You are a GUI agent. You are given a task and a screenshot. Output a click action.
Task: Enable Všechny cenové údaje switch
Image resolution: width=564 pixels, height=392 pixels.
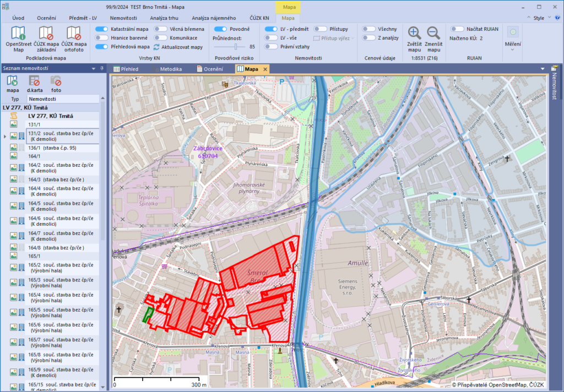(368, 29)
